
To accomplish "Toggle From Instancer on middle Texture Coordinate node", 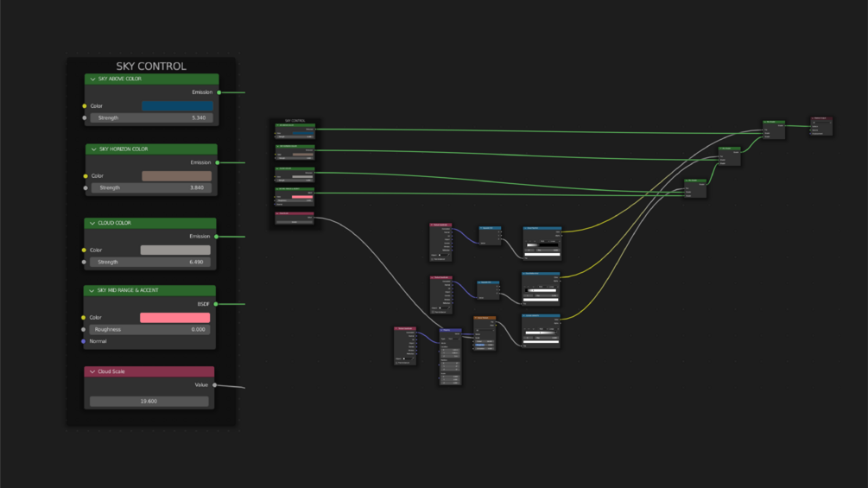I will [x=433, y=312].
